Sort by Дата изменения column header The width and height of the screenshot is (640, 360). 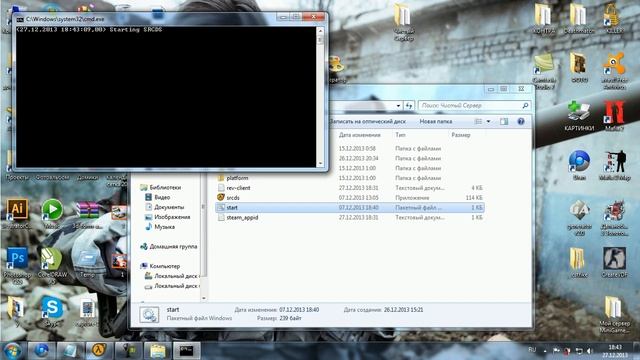(360, 135)
